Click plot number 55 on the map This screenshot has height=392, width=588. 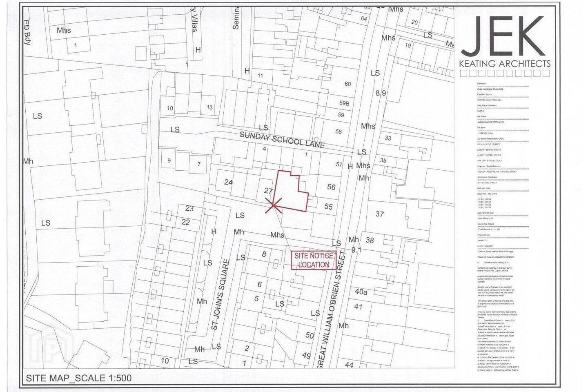329,207
